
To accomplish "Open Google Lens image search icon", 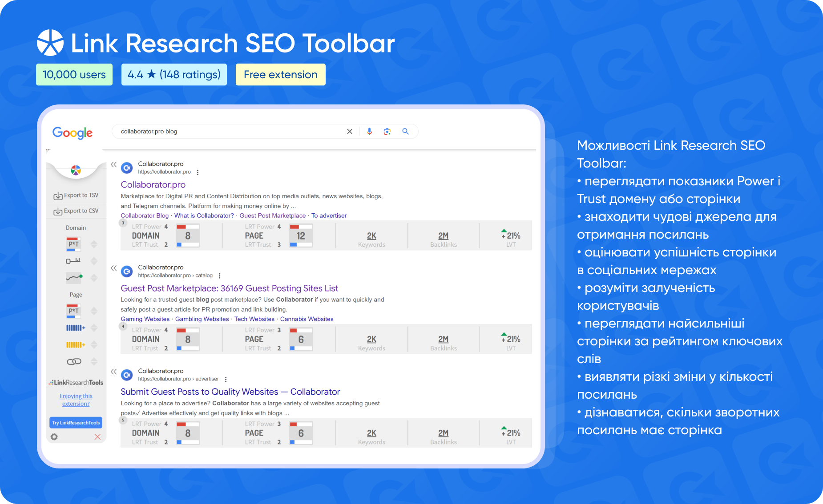I will coord(387,131).
